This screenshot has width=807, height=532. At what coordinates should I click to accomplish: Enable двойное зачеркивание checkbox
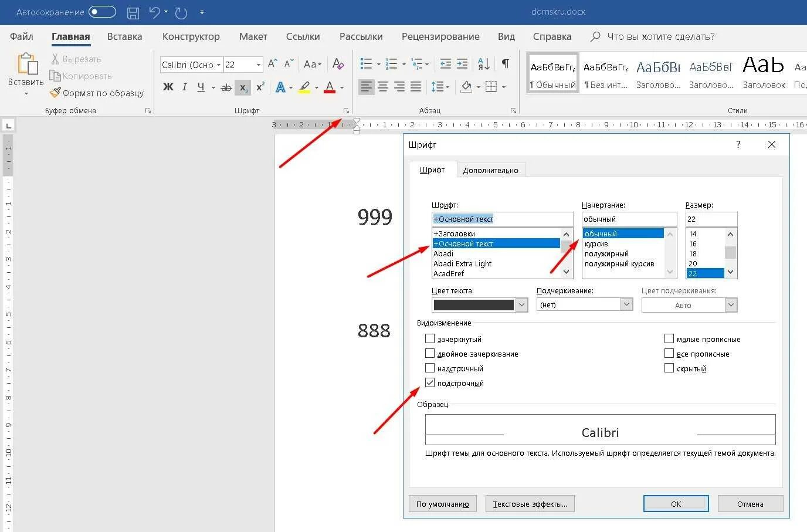pos(430,353)
